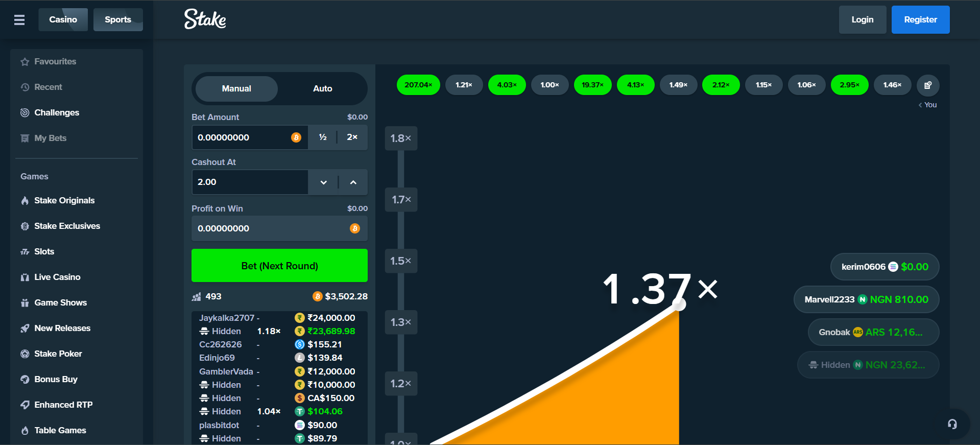Double the bet with 2× button
980x445 pixels.
(352, 137)
